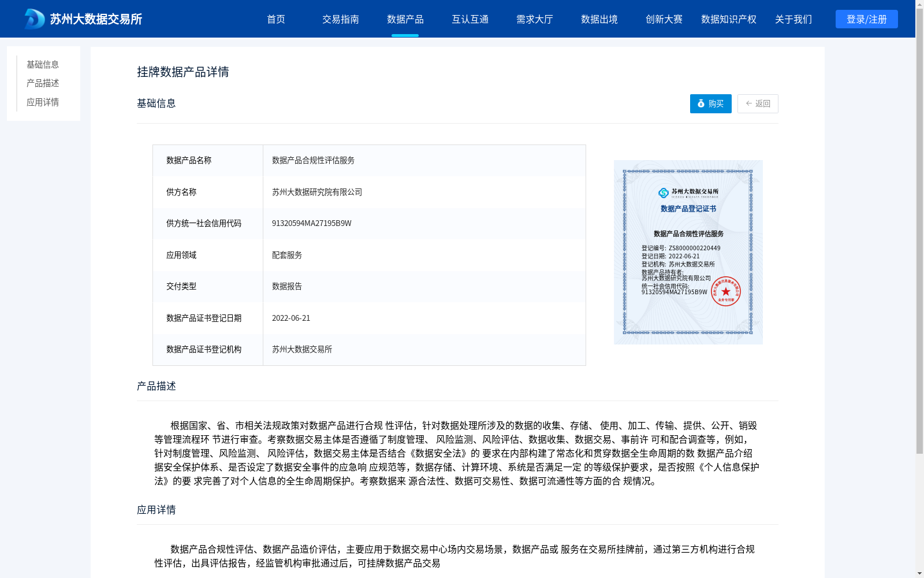Open the 需求大厅 page
This screenshot has height=578, width=924.
tap(535, 19)
